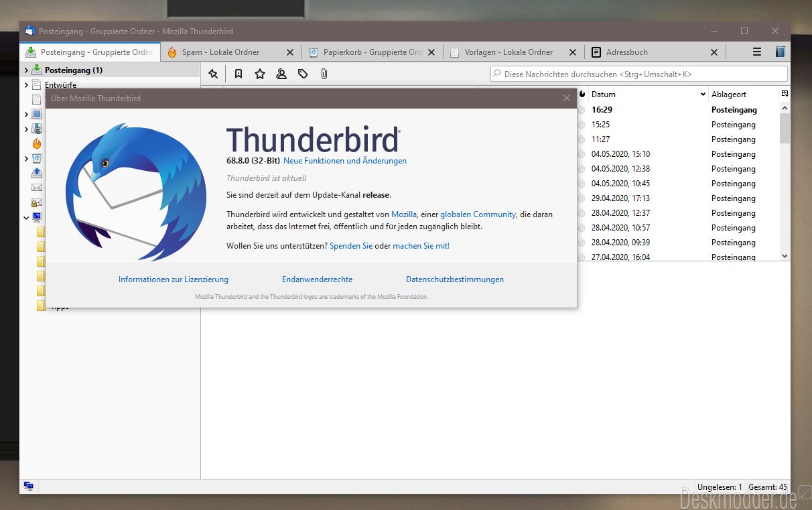
Task: Switch to the Adressbuch tab
Action: [655, 52]
